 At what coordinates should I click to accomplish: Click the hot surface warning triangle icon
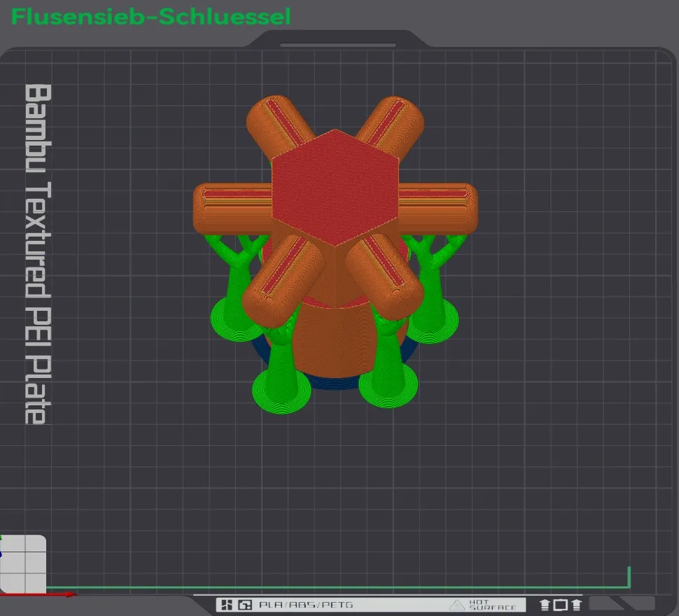pos(457,605)
